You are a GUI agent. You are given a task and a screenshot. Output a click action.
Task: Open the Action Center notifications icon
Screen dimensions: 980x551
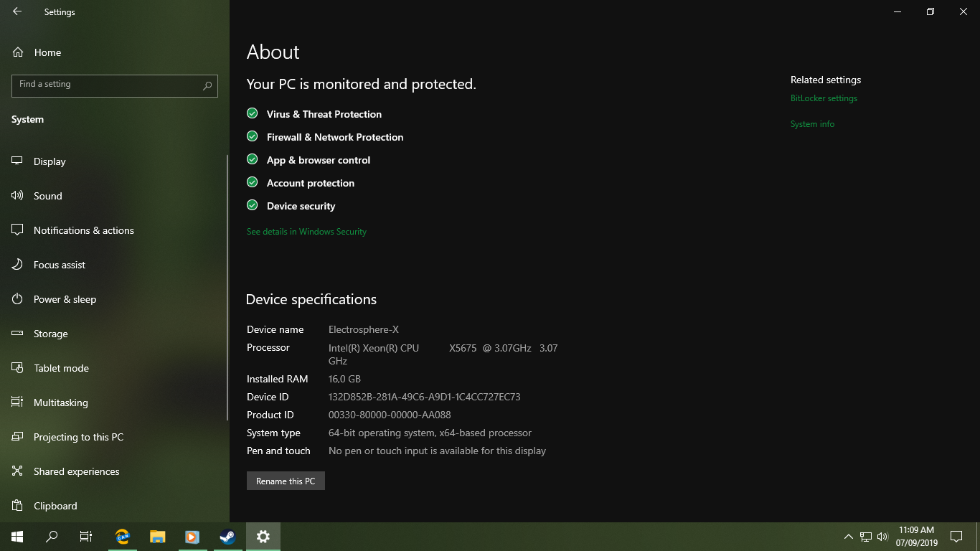[x=956, y=537]
